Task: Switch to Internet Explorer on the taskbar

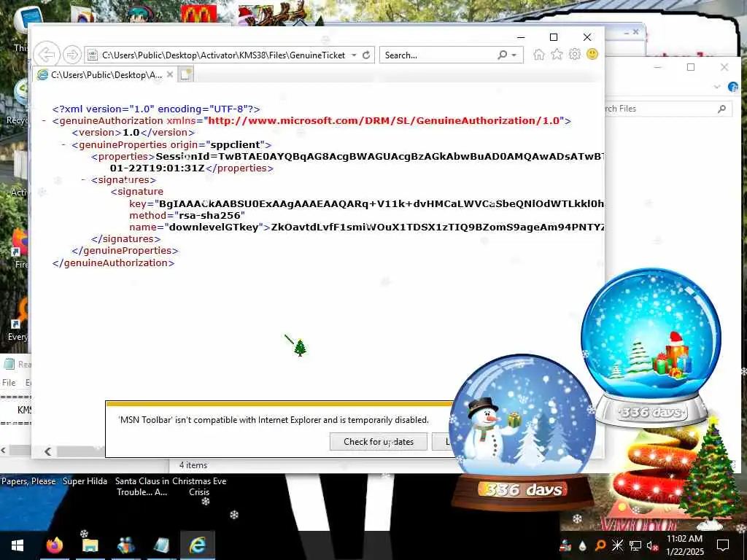Action: (197, 545)
